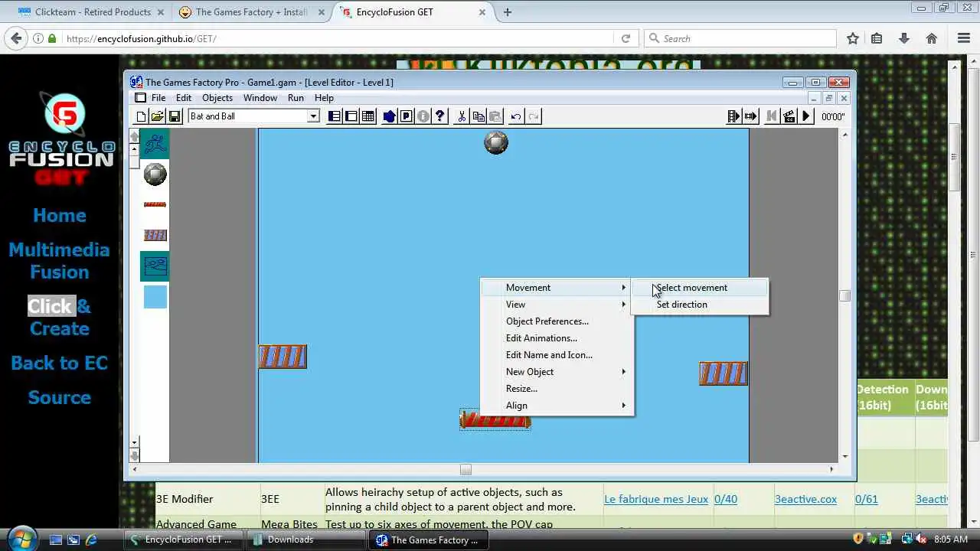This screenshot has height=551, width=980.
Task: Click the blue pentagon toolbar icon
Action: point(390,116)
